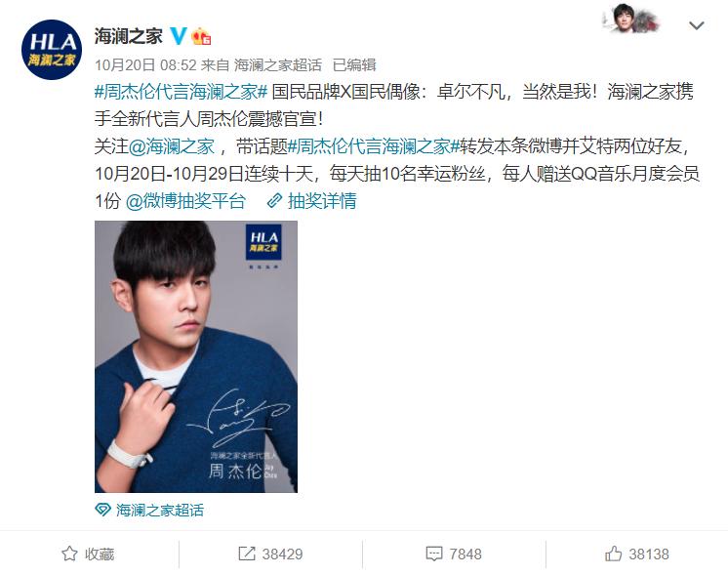Click the paperclip lottery link icon

[x=274, y=201]
